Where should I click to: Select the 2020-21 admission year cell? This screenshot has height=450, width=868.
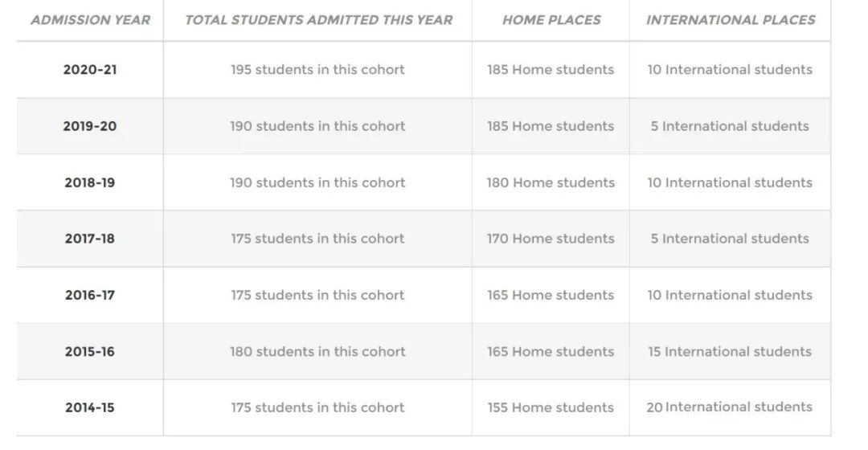click(90, 70)
